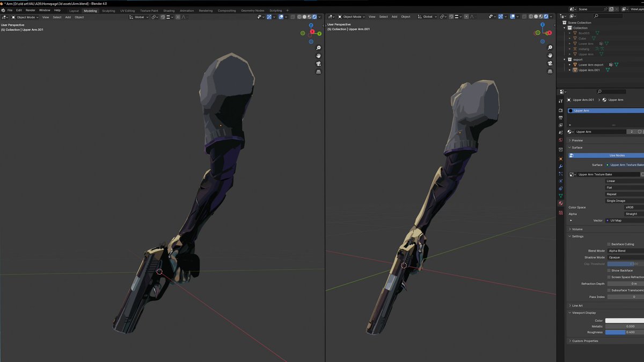Image resolution: width=644 pixels, height=362 pixels.
Task: Open the Modifiers wrench tab icon
Action: pyautogui.click(x=561, y=166)
